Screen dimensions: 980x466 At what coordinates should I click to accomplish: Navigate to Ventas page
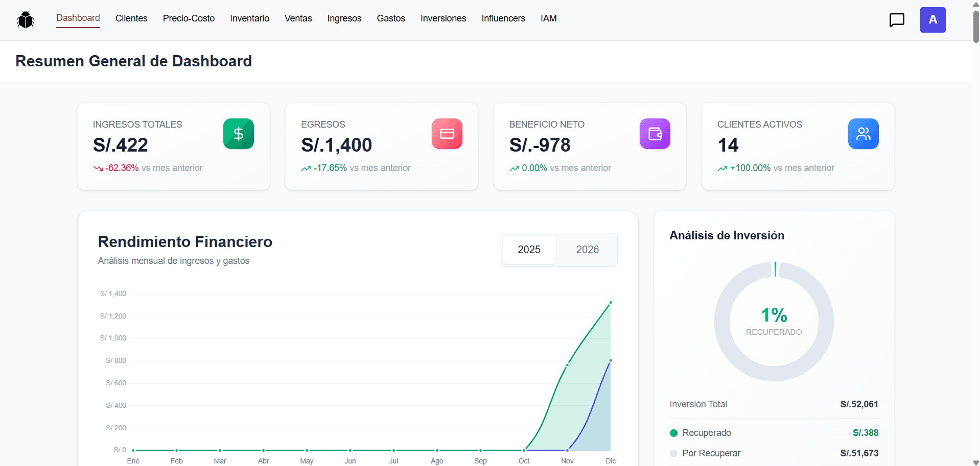pos(298,18)
